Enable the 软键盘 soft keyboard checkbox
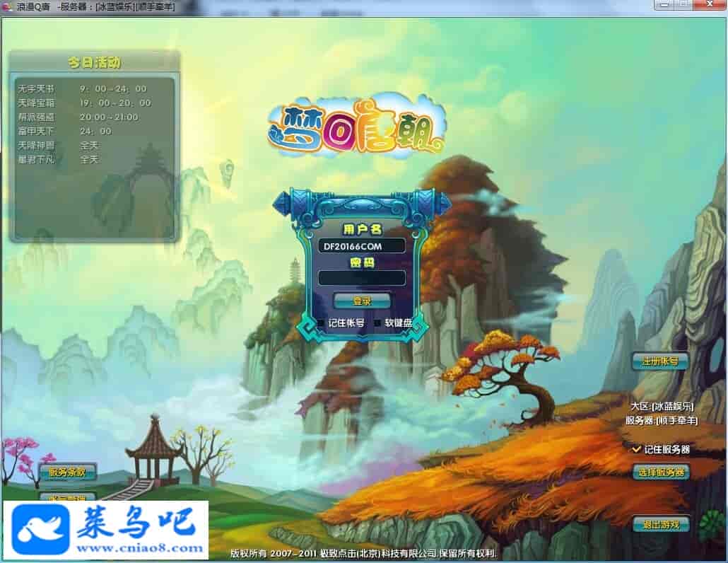The width and height of the screenshot is (728, 563). [377, 323]
